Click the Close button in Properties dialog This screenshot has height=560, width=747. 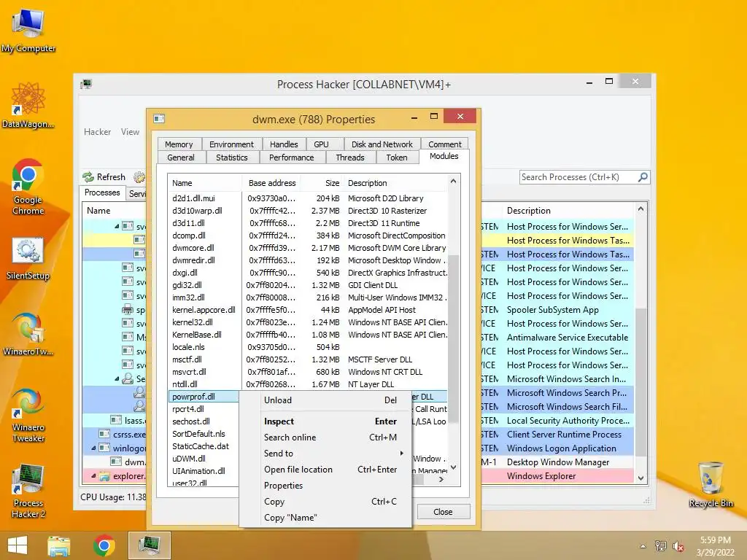(x=443, y=512)
